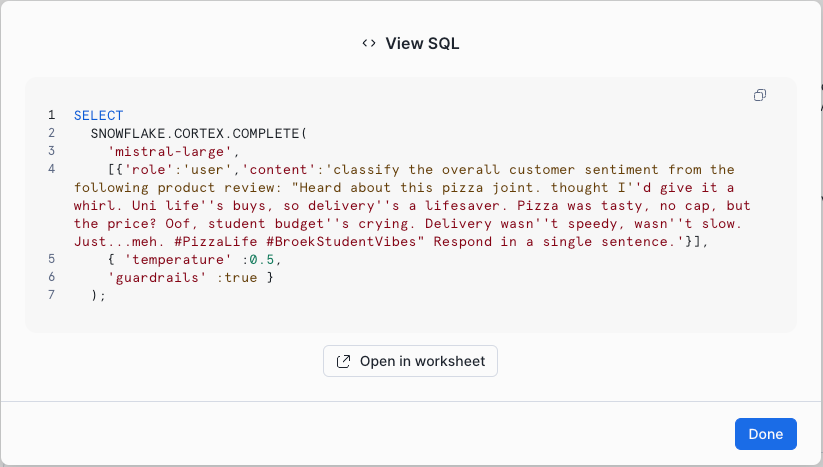
Task: Click line number 3 next to mistral-large
Action: click(x=50, y=151)
